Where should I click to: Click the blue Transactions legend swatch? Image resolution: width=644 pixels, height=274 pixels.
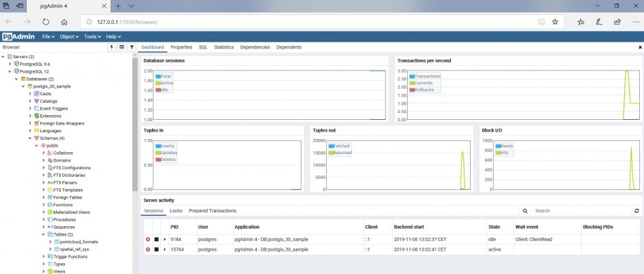pyautogui.click(x=412, y=76)
